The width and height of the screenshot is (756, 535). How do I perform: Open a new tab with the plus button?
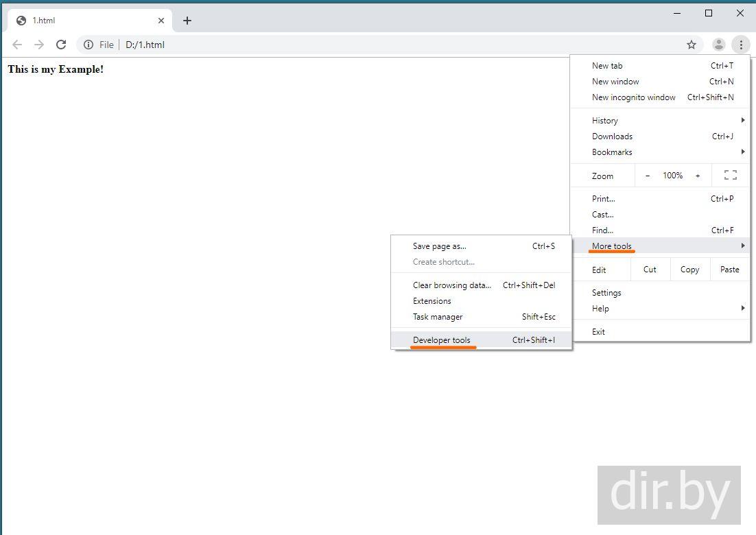[x=187, y=21]
